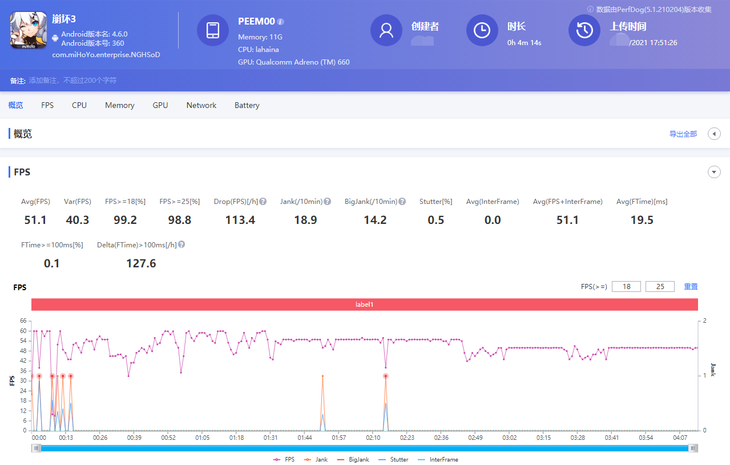Viewport: 730px width, 465px height.
Task: Click the Export All (导出全部) link
Action: pos(683,134)
